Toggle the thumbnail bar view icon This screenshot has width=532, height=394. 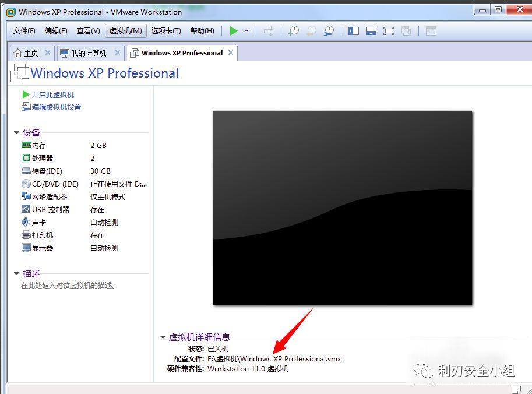371,31
